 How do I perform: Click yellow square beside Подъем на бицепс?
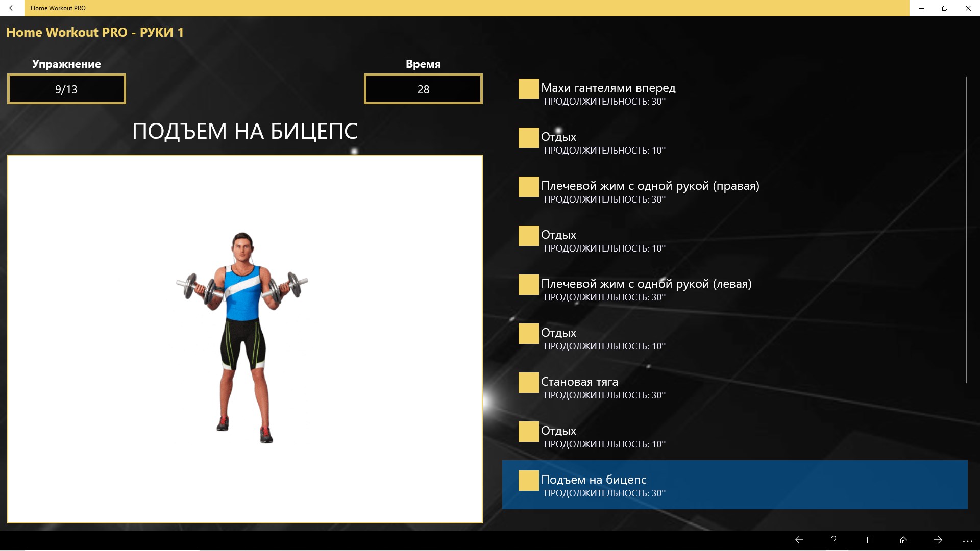(528, 481)
